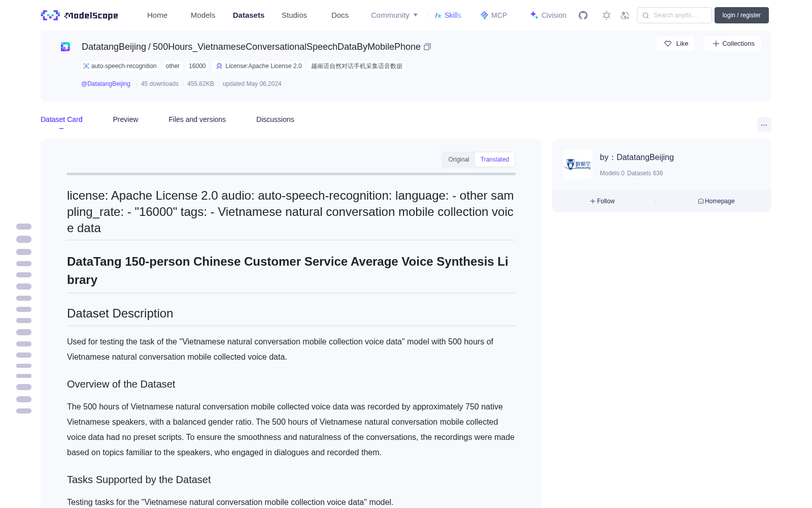812x508 pixels.
Task: Focus the Search anything input field
Action: [x=674, y=15]
